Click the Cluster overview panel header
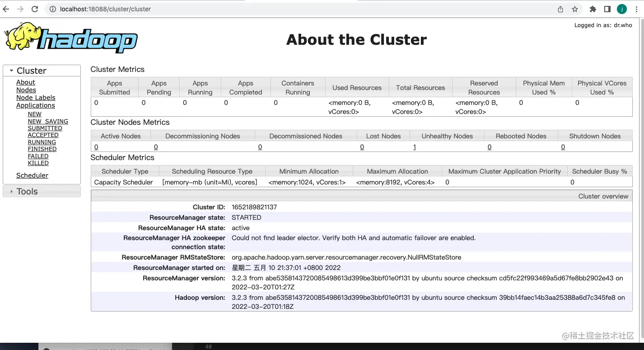The width and height of the screenshot is (644, 350). click(361, 196)
